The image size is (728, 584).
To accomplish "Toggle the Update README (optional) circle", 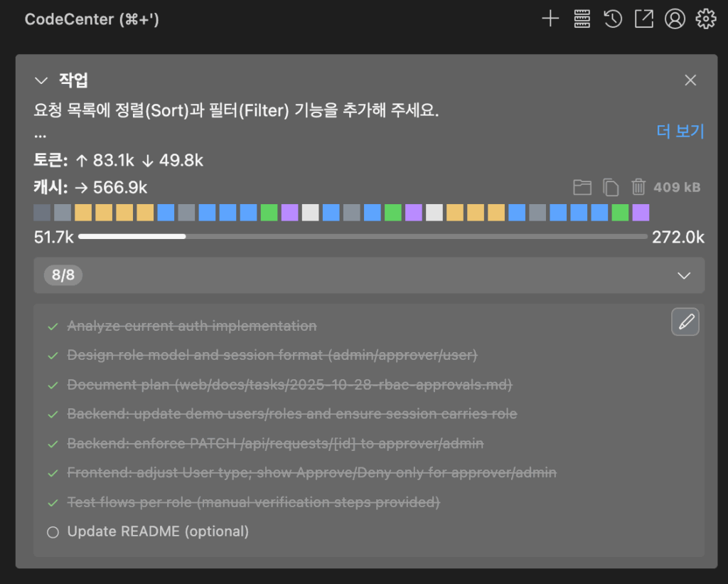I will pyautogui.click(x=53, y=532).
